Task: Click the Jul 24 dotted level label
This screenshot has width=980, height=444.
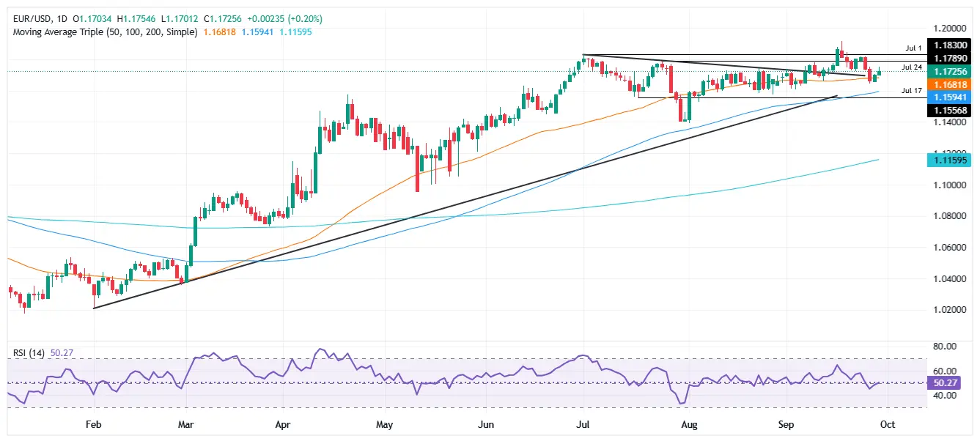Action: click(911, 67)
